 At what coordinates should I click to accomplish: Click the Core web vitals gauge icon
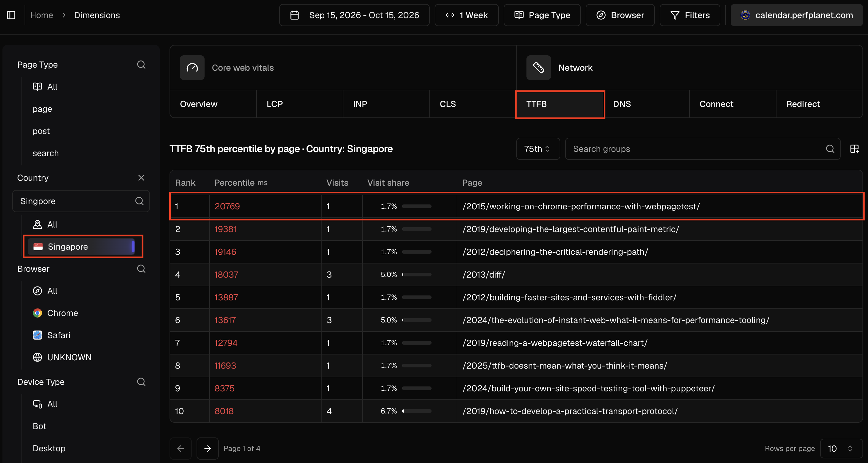point(192,68)
